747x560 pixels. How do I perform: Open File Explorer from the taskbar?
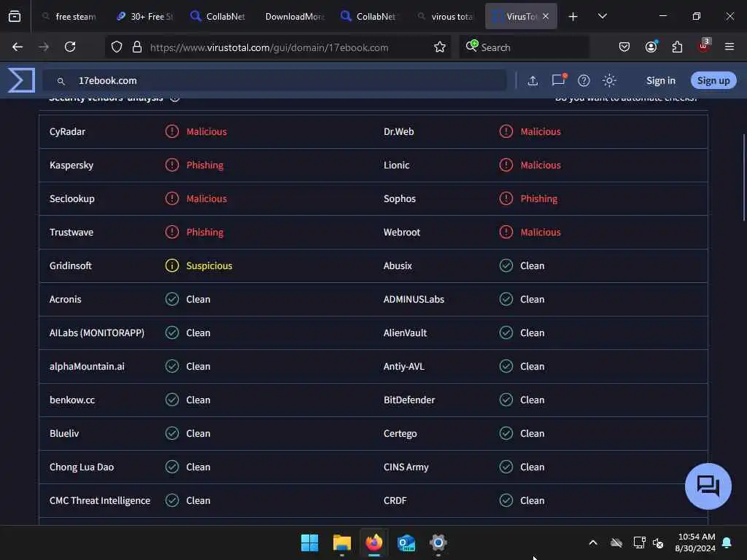[341, 542]
